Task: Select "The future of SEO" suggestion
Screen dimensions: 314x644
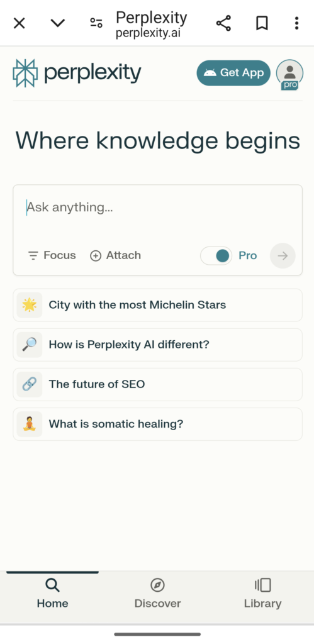Action: point(158,384)
